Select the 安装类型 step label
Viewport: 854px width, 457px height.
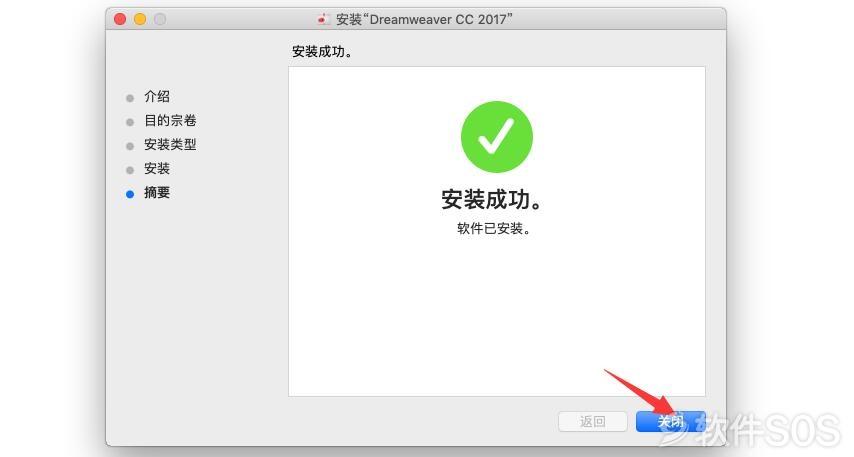point(170,144)
